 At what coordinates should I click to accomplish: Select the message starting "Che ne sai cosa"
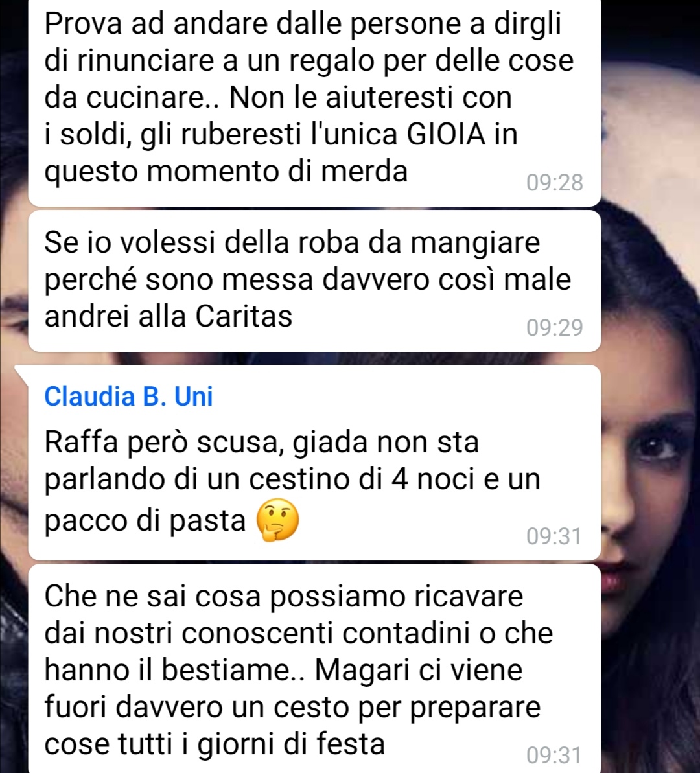315,669
